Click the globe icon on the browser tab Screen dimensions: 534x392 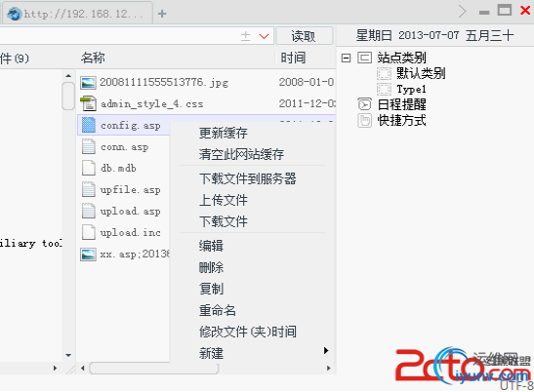[x=15, y=14]
